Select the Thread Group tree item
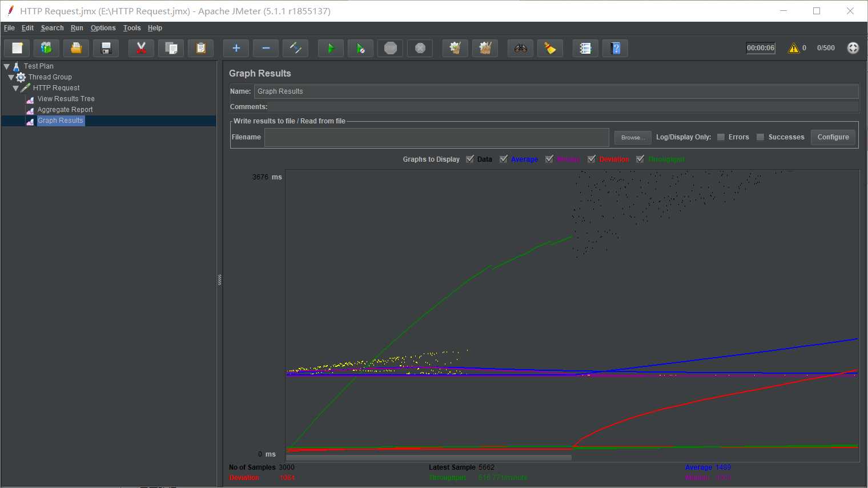The height and width of the screenshot is (488, 868). pyautogui.click(x=50, y=77)
